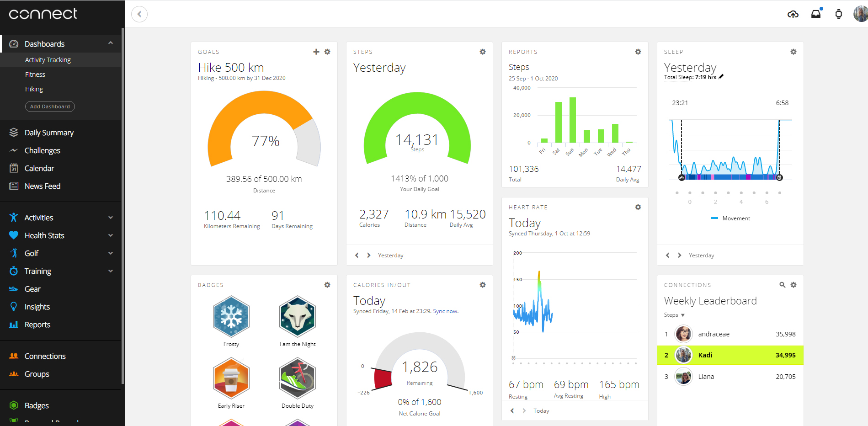View the I am the Night badge

298,317
